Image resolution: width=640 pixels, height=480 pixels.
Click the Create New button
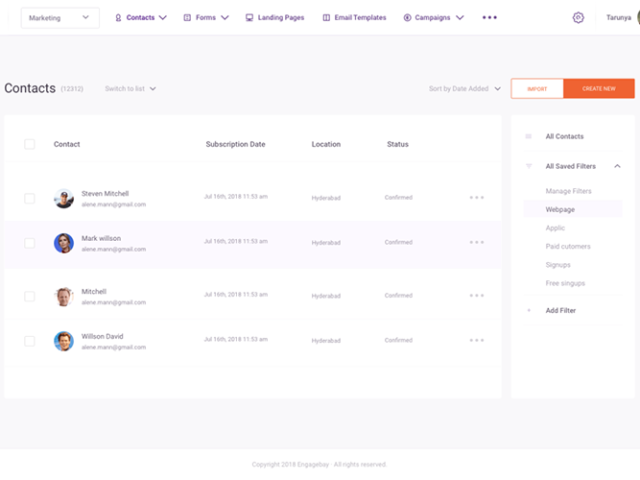599,89
